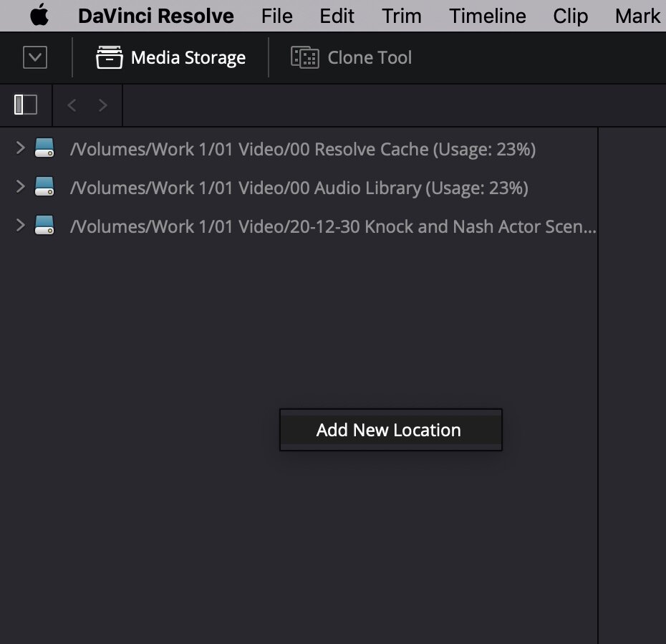
Task: Choose Add New Location from context menu
Action: (391, 430)
